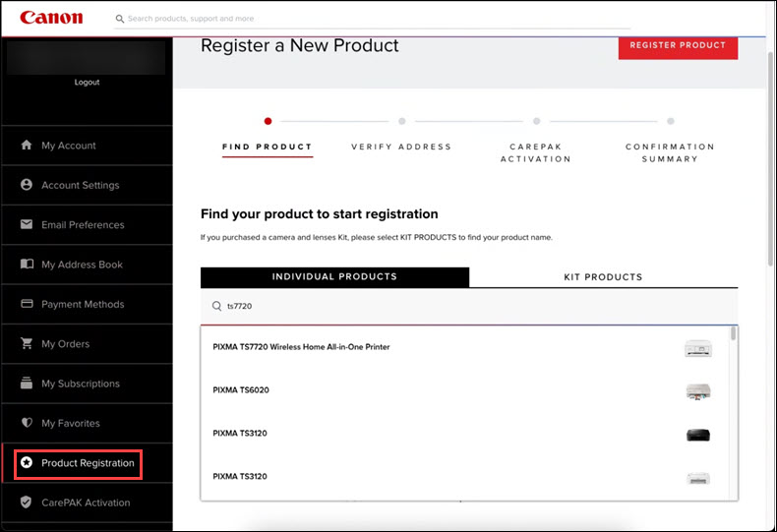Open Account Settings in sidebar

88,185
